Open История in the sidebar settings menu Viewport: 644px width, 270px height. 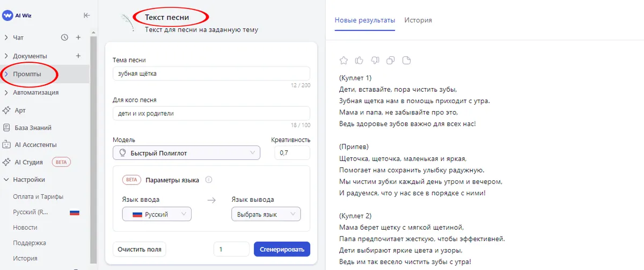[x=25, y=258]
